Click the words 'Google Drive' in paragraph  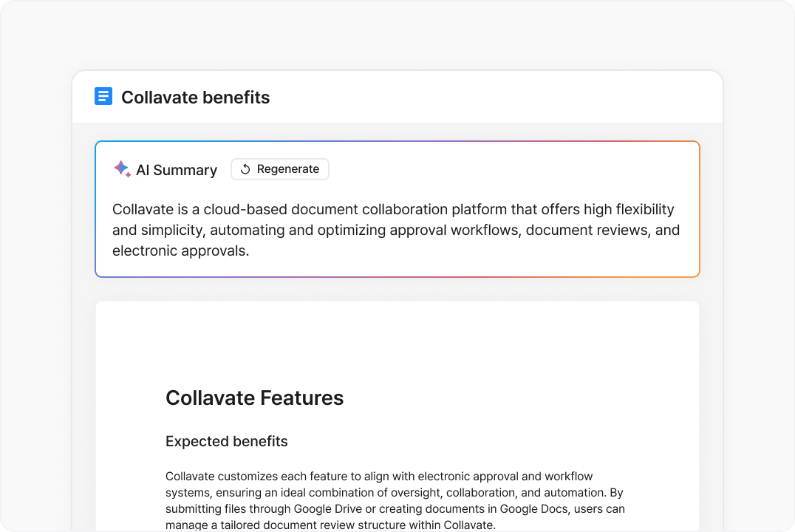tap(327, 508)
